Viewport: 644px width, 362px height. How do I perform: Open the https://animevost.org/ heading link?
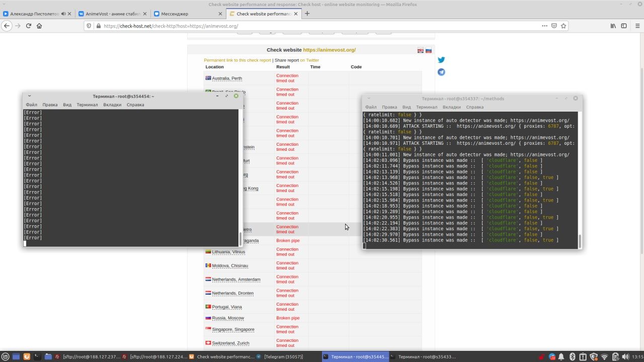click(329, 50)
